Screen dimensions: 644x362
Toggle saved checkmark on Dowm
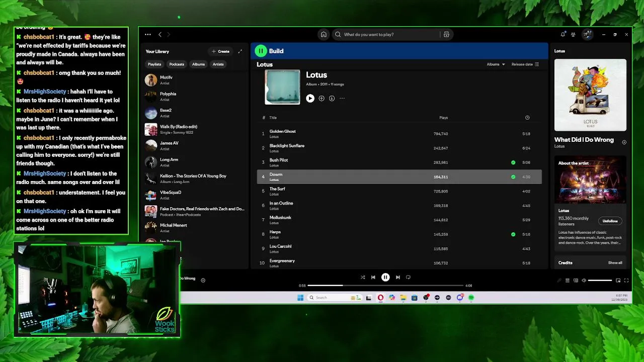pyautogui.click(x=513, y=177)
